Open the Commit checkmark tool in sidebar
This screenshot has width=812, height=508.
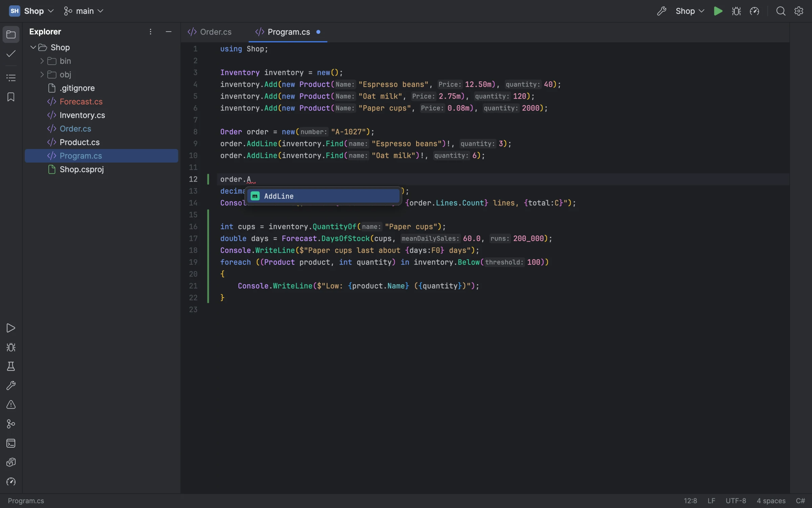pyautogui.click(x=11, y=54)
